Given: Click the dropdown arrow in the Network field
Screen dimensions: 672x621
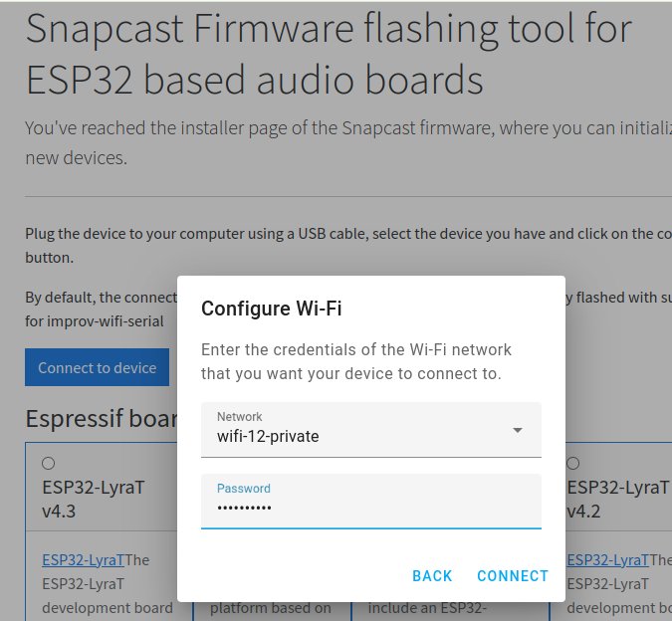Looking at the screenshot, I should click(x=518, y=430).
